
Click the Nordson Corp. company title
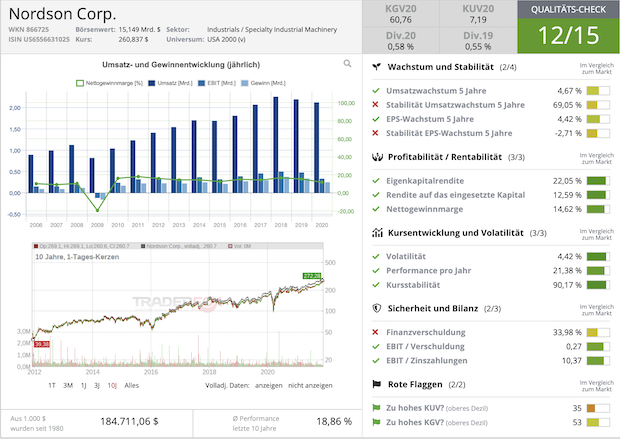click(62, 14)
